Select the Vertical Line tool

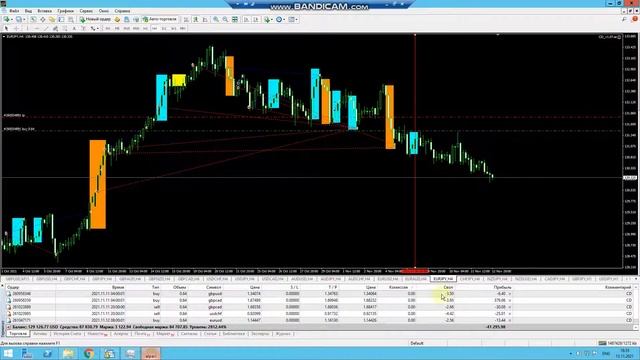coord(27,28)
